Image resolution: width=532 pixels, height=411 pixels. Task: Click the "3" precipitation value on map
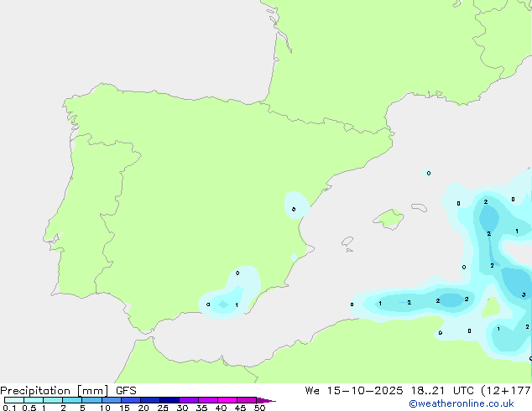(x=524, y=294)
